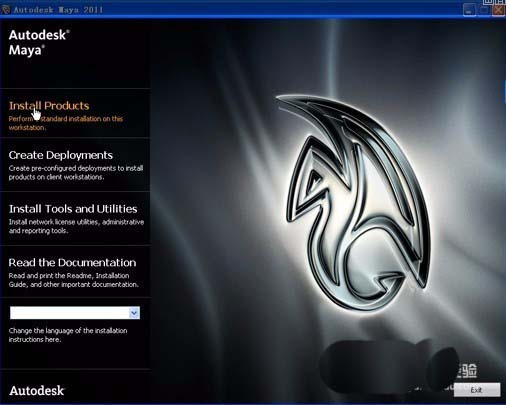Viewport: 506px width, 405px height.
Task: Click the Exit button
Action: (x=477, y=390)
